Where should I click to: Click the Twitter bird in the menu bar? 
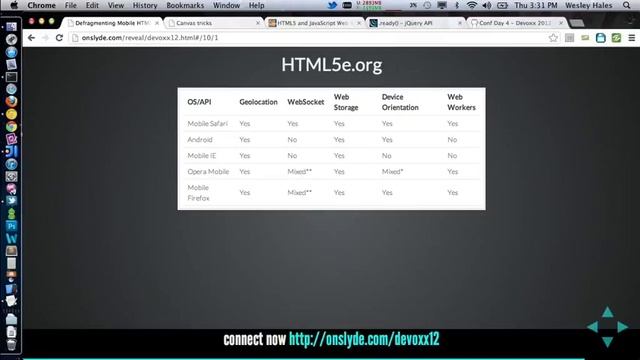(x=332, y=5)
